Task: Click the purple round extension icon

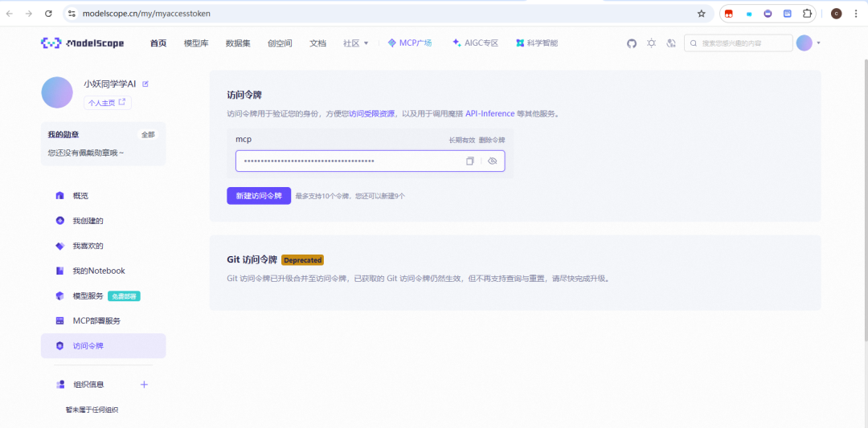Action: (768, 14)
